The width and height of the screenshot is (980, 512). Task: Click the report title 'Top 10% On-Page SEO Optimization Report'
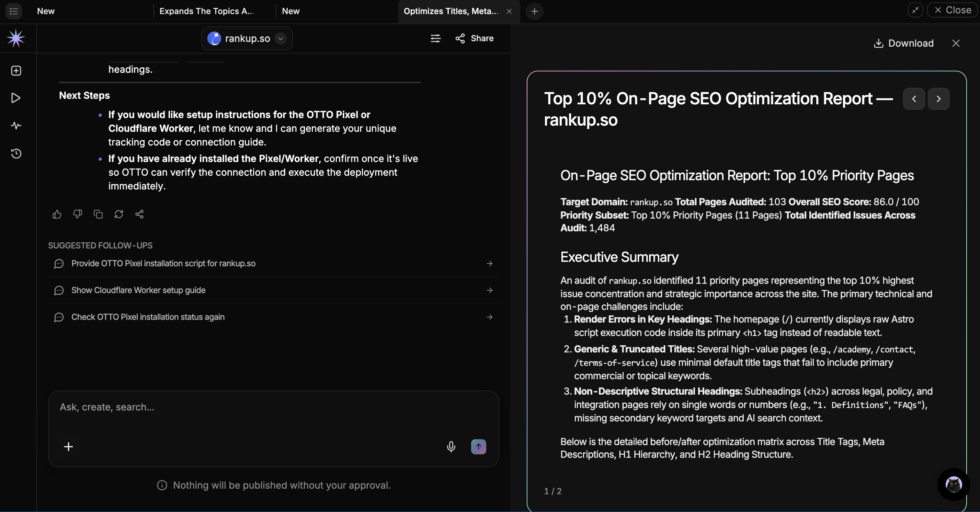(718, 109)
